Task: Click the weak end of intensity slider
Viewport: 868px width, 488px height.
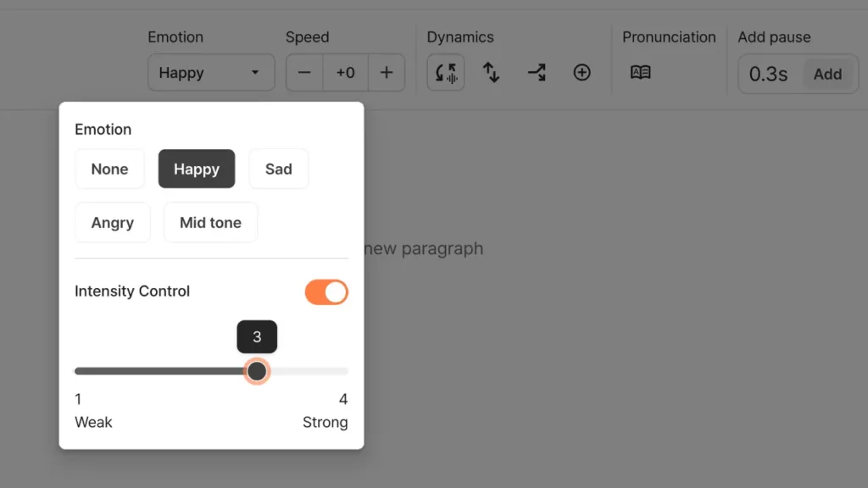Action: [79, 371]
